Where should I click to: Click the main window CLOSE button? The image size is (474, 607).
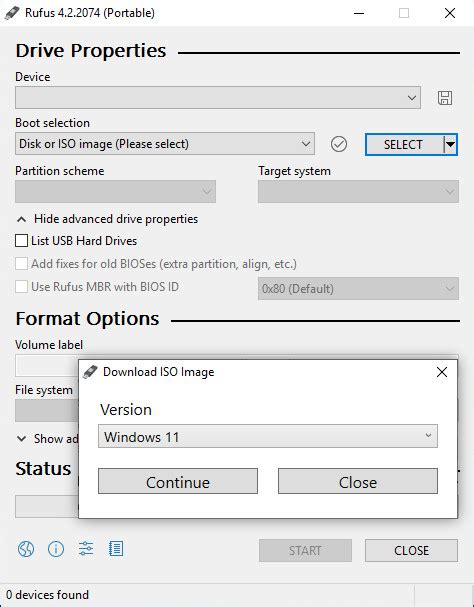(411, 550)
